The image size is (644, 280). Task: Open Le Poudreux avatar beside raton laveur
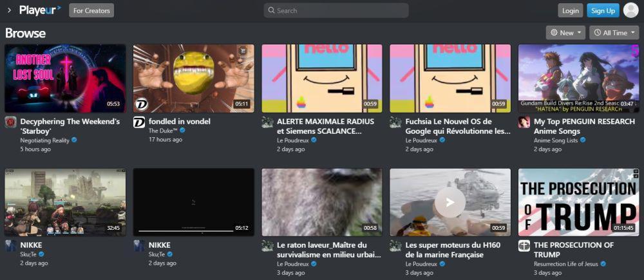(x=267, y=245)
